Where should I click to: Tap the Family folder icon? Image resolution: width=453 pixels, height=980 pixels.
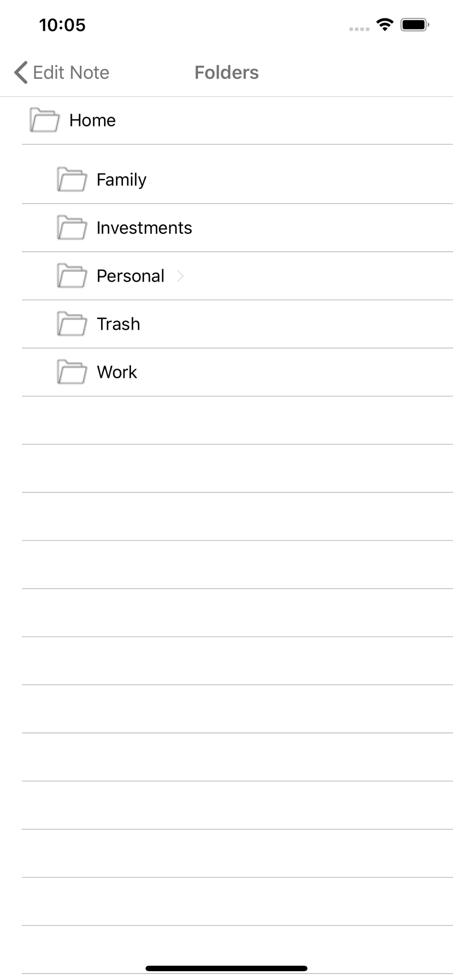72,179
